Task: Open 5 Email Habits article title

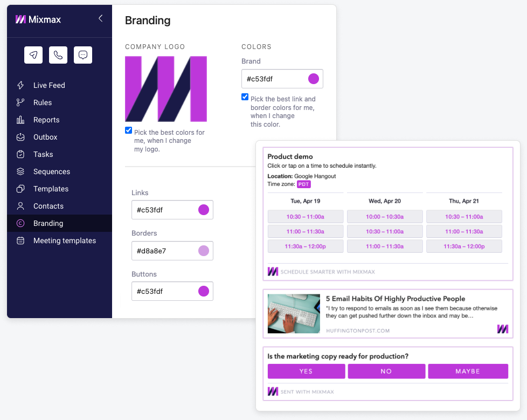Action: point(396,299)
